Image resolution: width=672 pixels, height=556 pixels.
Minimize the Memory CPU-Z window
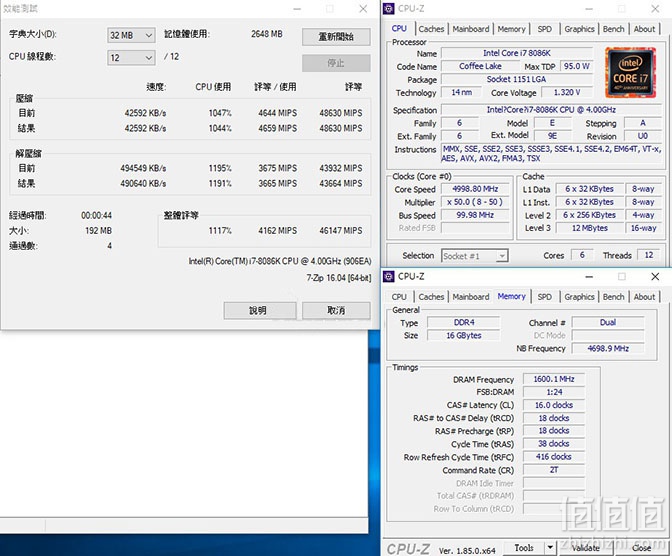[589, 277]
